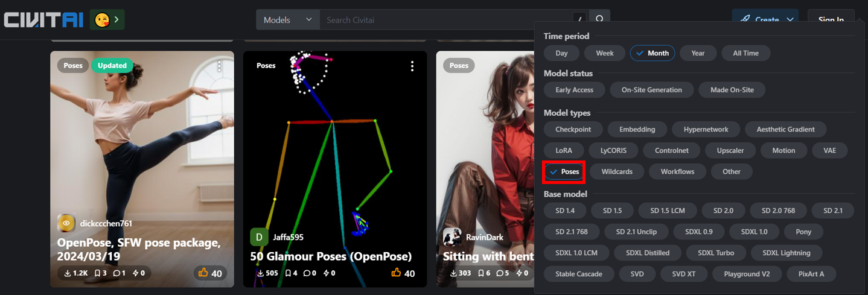Open Jaffa595 user avatar
The height and width of the screenshot is (295, 868).
[x=260, y=237]
